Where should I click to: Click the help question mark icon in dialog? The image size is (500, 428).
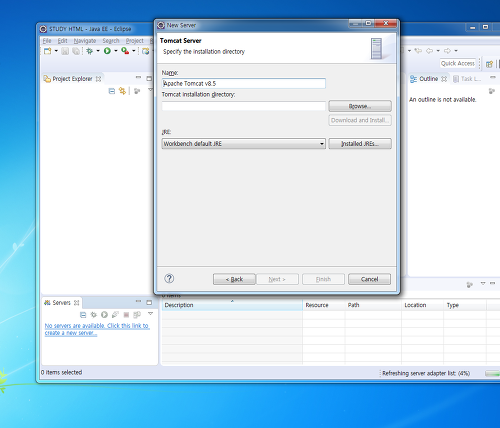click(169, 278)
